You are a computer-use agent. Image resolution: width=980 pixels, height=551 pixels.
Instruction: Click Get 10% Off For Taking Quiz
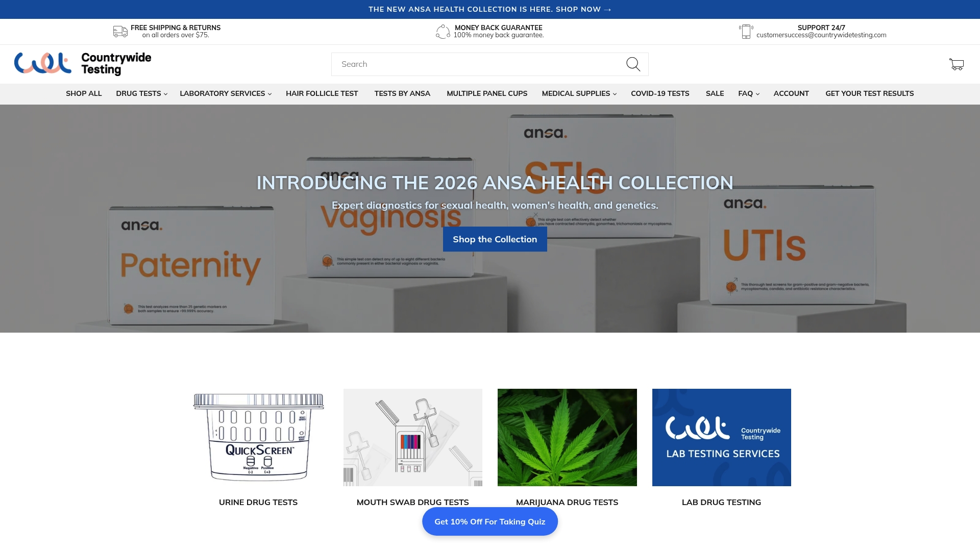(x=490, y=521)
